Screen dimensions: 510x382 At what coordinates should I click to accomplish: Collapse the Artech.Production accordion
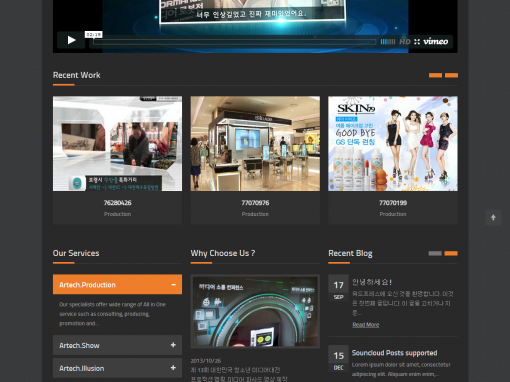click(x=117, y=284)
